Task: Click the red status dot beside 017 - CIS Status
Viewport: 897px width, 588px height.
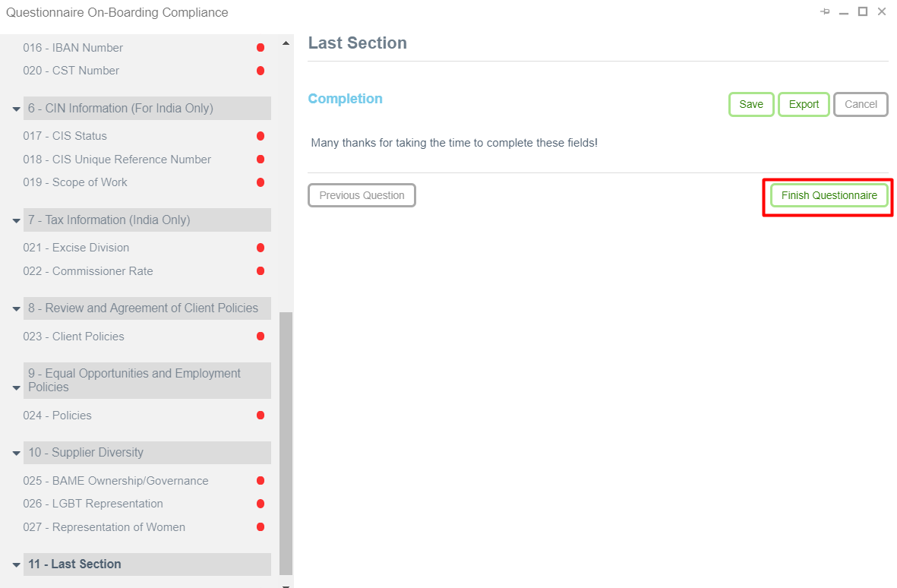Action: [260, 135]
